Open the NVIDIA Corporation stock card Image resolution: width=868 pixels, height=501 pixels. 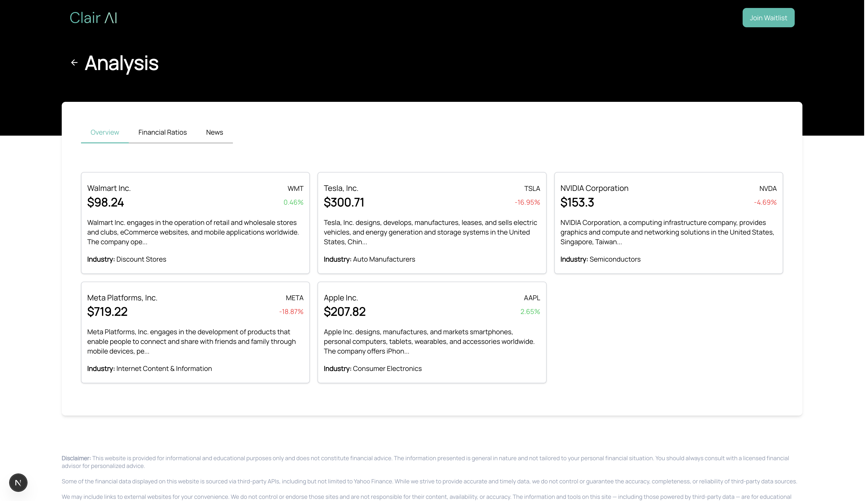pyautogui.click(x=668, y=223)
